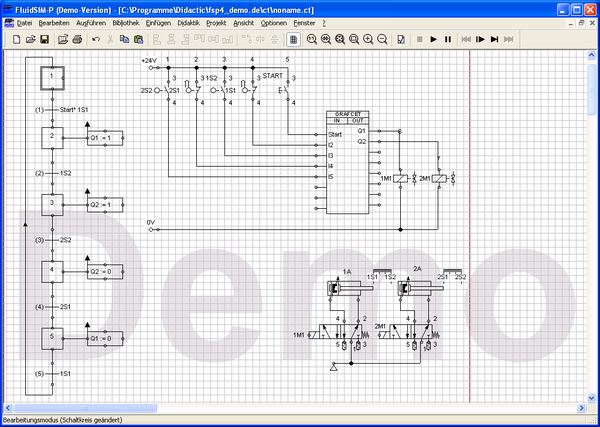Toggle the grid display button
600x427 pixels.
[x=293, y=39]
